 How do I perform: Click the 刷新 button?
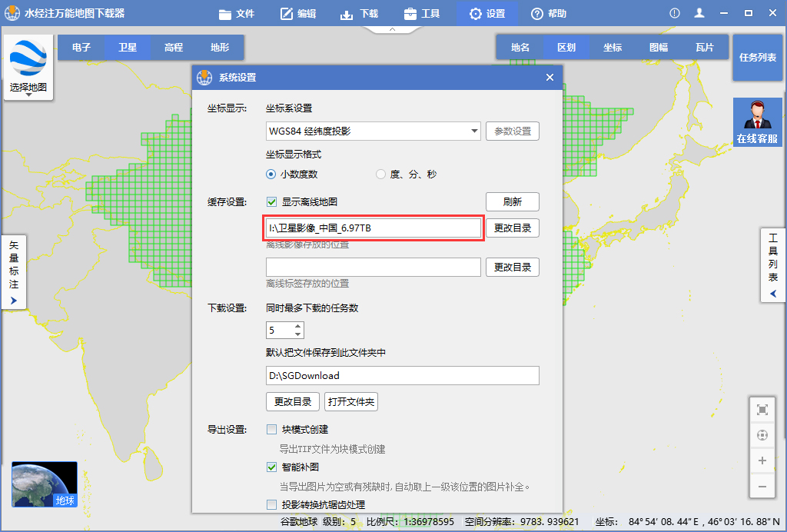point(512,202)
